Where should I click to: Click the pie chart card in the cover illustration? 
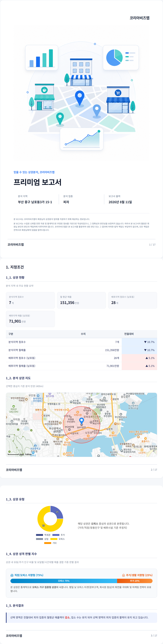[121, 57]
